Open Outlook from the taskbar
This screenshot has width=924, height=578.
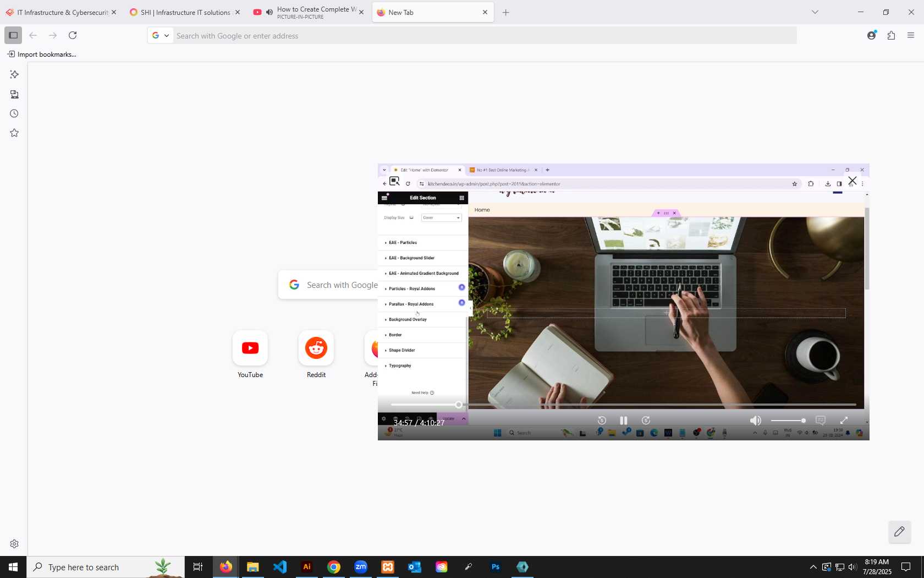click(x=415, y=567)
